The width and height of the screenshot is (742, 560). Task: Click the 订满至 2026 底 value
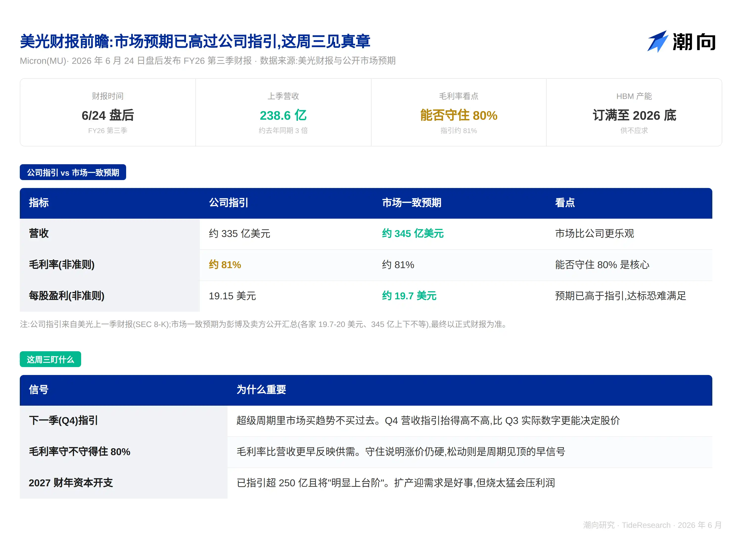[634, 116]
